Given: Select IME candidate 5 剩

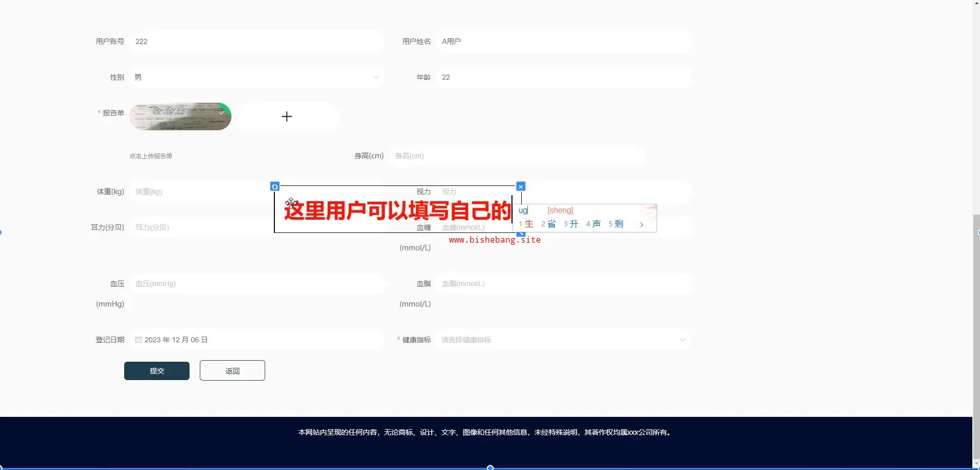Looking at the screenshot, I should coord(616,224).
